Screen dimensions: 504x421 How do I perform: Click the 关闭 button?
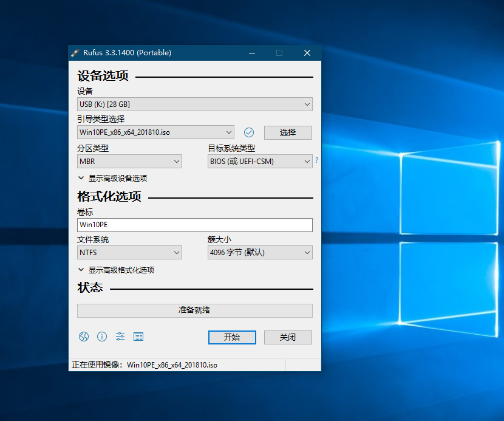(x=288, y=337)
